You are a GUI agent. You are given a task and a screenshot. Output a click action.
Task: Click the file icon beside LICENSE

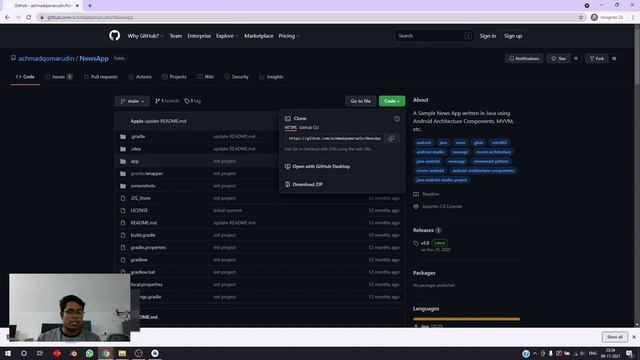[x=123, y=211]
